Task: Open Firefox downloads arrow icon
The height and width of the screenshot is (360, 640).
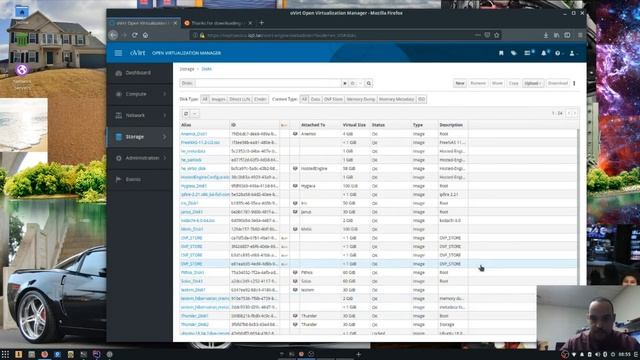Action: click(546, 36)
